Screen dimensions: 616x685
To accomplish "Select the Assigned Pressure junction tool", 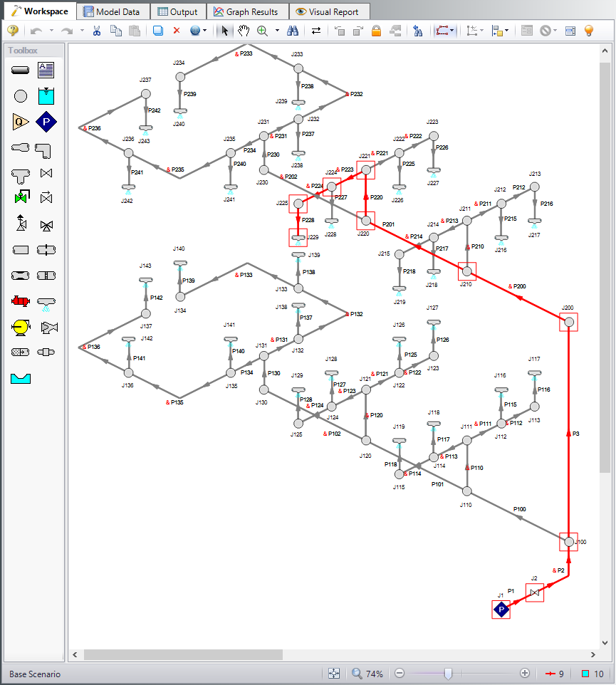I will [x=46, y=122].
